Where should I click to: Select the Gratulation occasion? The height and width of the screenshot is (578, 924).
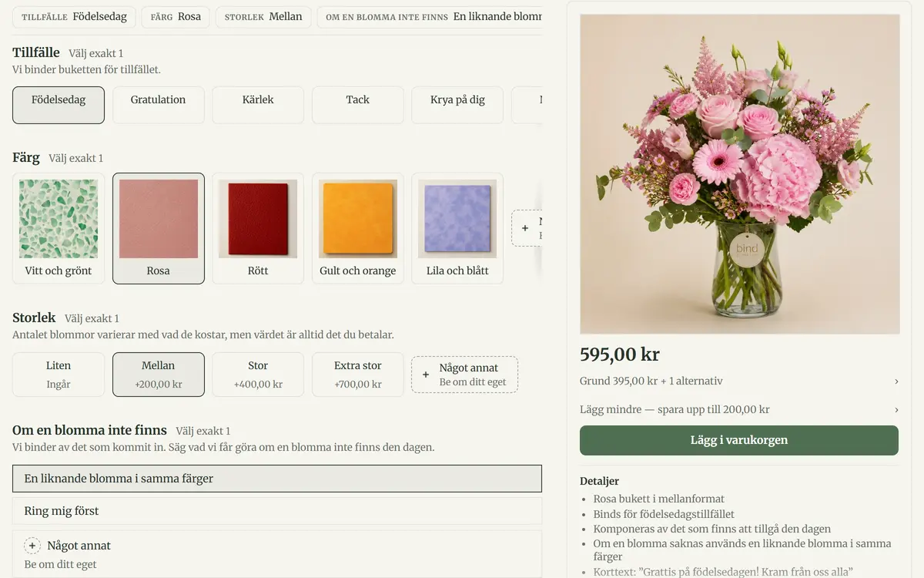158,105
